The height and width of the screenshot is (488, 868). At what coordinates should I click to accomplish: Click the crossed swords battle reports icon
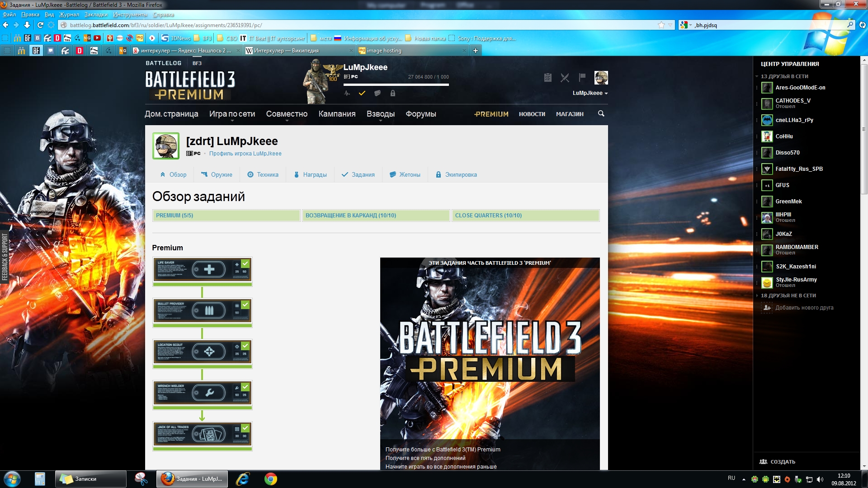(565, 78)
